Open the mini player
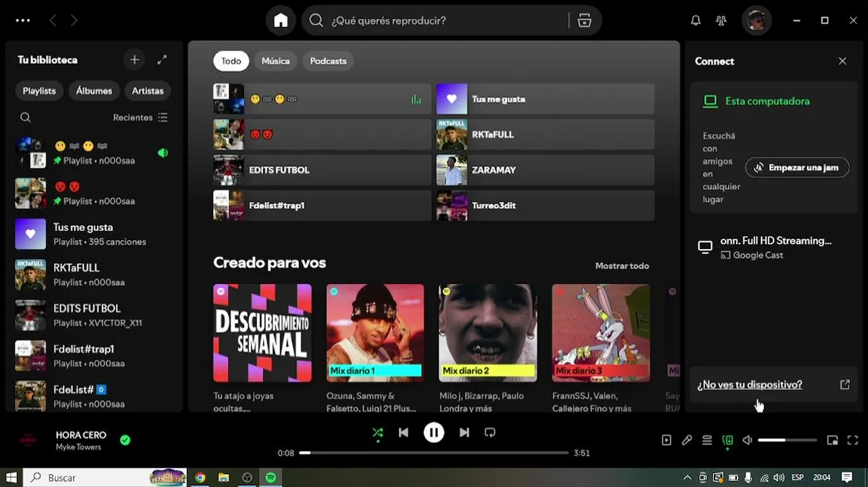Viewport: 868px width, 487px height. tap(832, 440)
